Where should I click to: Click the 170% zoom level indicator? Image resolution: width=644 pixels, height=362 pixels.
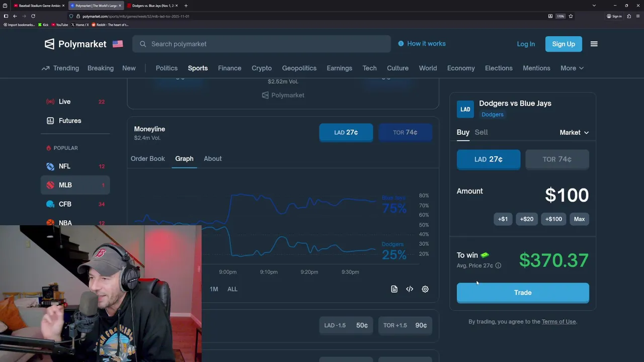coord(560,16)
